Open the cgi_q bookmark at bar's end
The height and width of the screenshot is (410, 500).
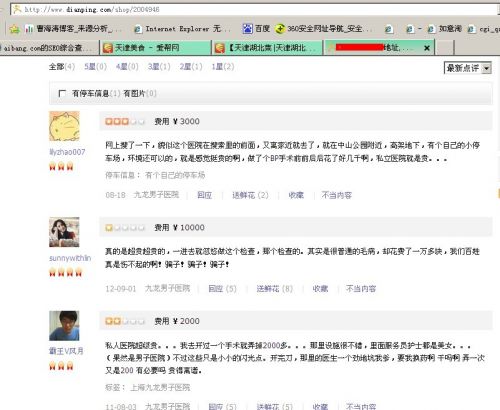coord(483,29)
